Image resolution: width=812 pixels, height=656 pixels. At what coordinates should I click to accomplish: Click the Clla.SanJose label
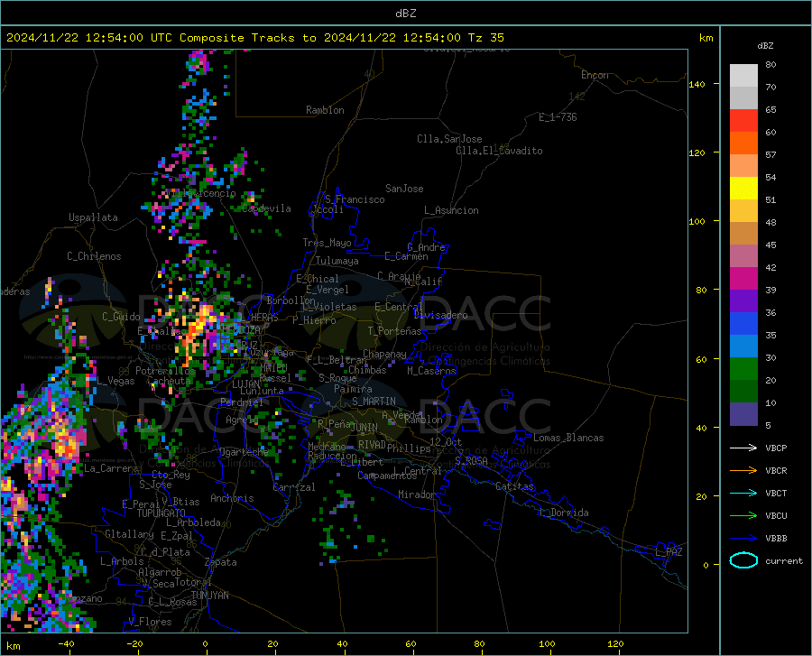(449, 139)
